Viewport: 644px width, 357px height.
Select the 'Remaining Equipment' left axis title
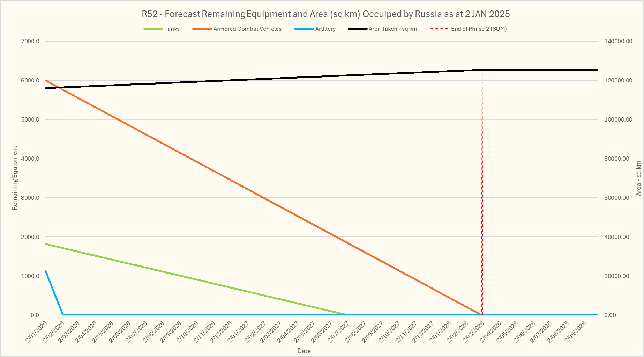click(x=15, y=178)
